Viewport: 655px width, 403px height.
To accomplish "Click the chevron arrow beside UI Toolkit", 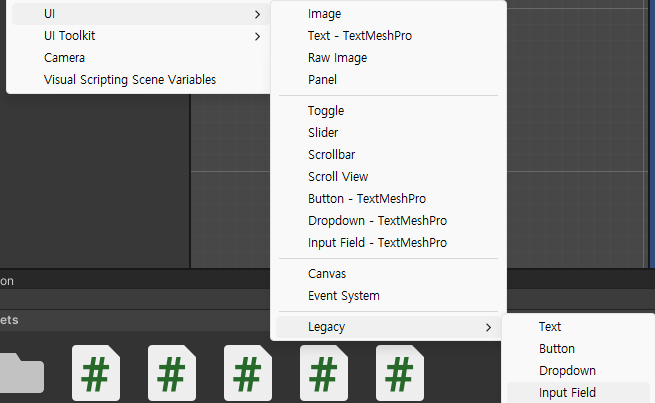I will pos(257,37).
